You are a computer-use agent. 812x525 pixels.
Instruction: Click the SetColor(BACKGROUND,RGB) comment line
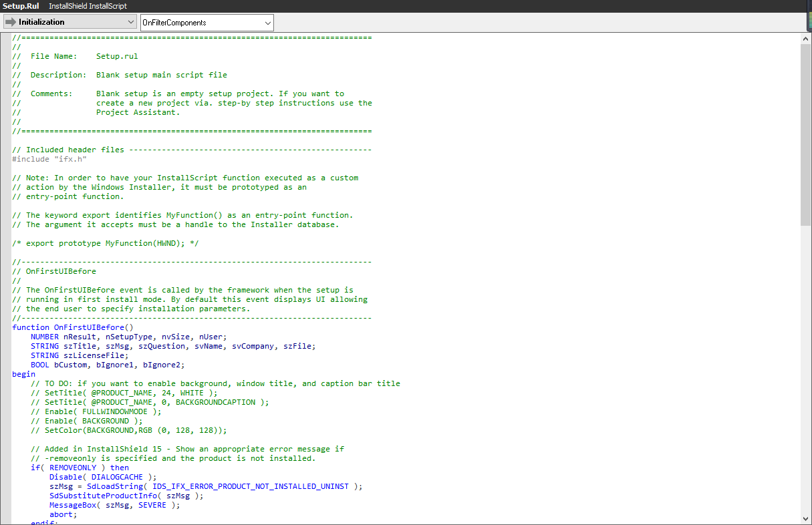point(127,429)
